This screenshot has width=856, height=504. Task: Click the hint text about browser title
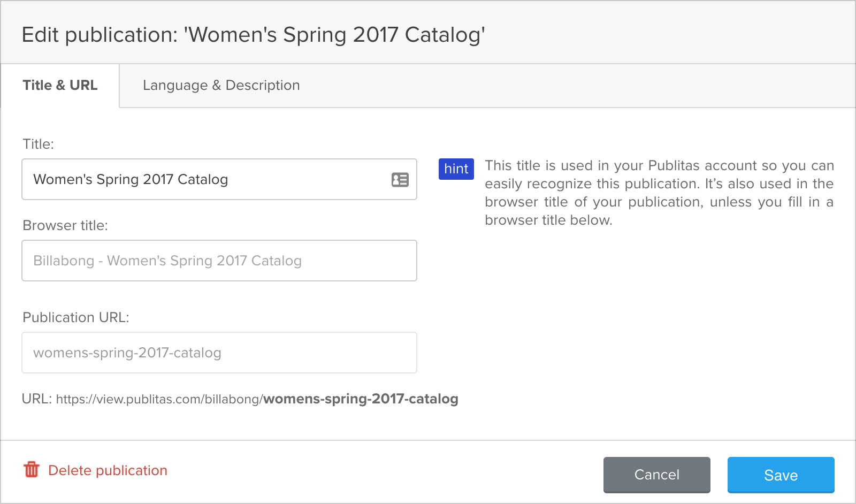(658, 192)
